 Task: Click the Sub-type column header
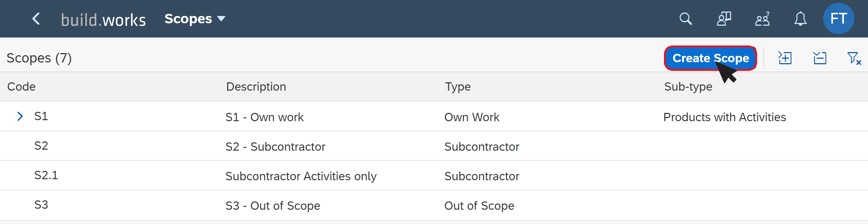click(x=688, y=86)
